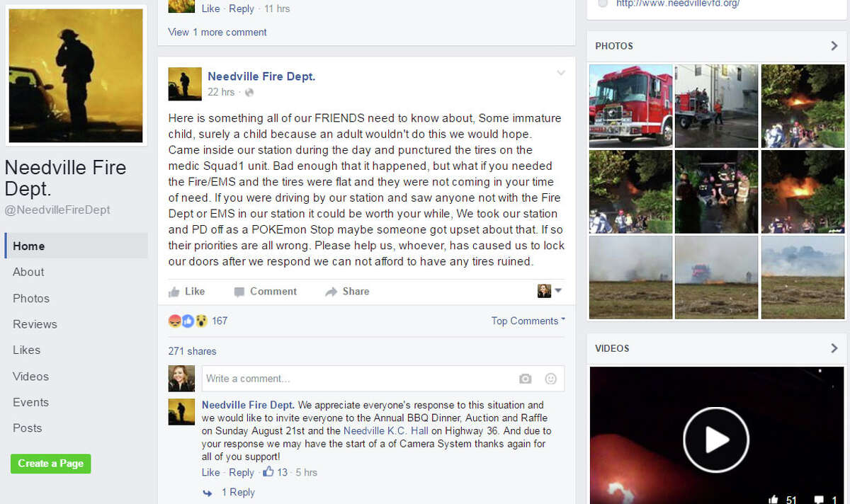This screenshot has height=504, width=850.
Task: Open Reviews from the page sidebar
Action: pos(35,324)
